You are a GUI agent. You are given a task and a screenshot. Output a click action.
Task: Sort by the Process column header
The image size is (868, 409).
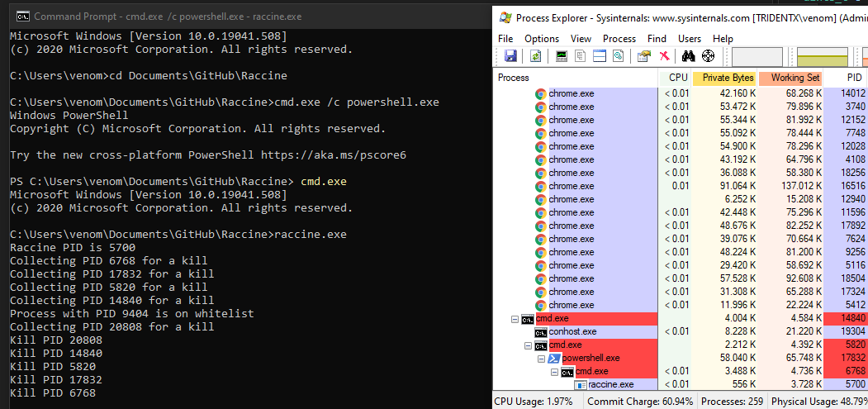click(575, 78)
